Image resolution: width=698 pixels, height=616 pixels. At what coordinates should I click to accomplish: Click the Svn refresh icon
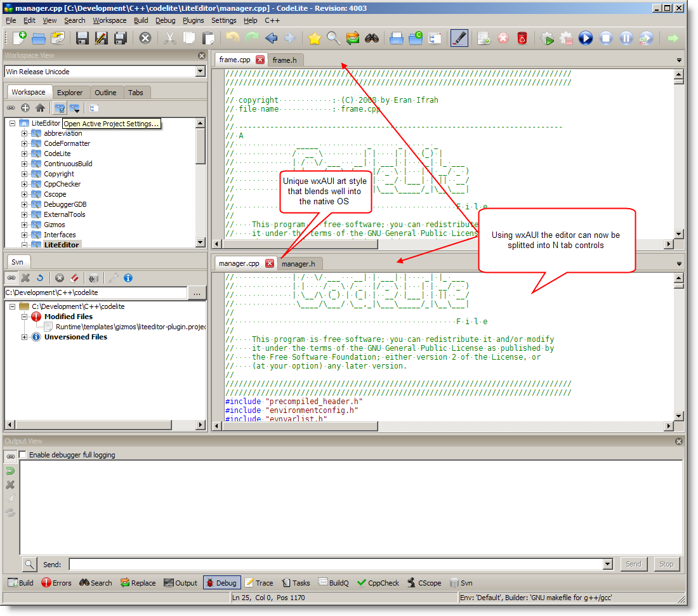[x=40, y=278]
